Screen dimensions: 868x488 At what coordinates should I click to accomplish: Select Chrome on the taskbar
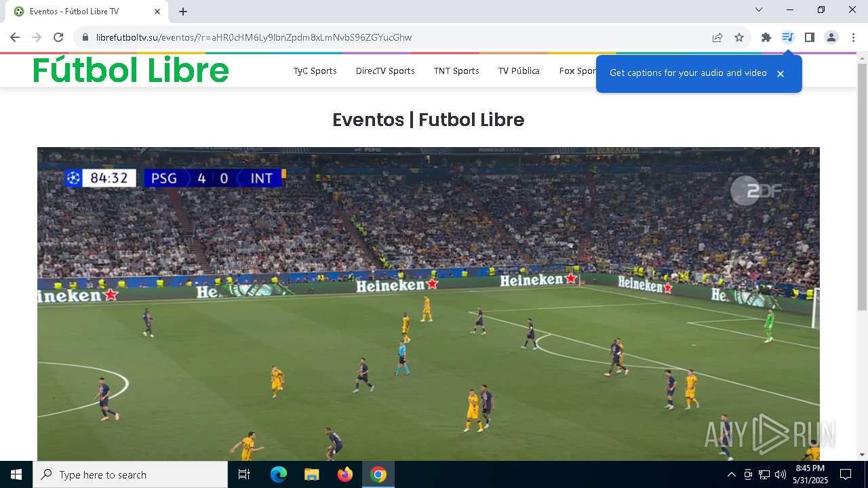pyautogui.click(x=378, y=474)
